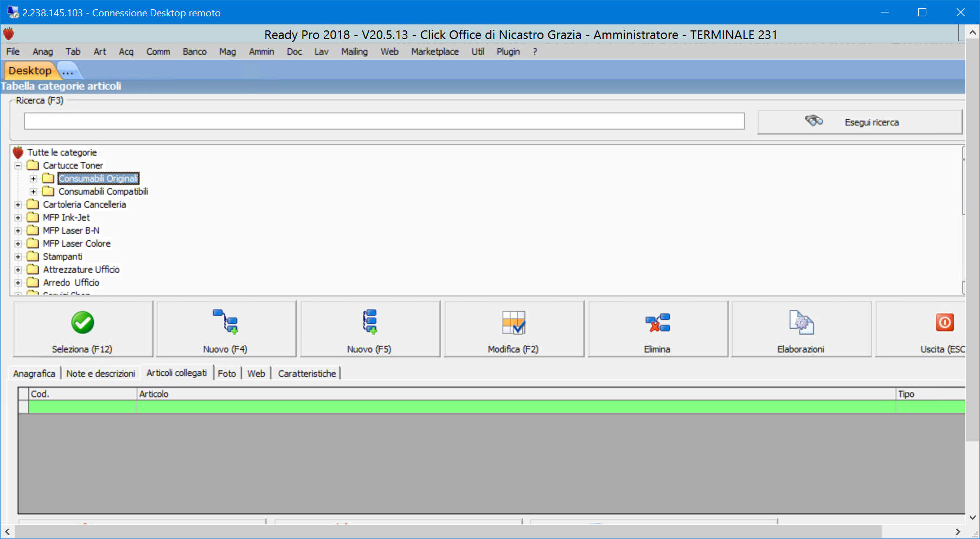Image resolution: width=980 pixels, height=539 pixels.
Task: Expand the MFP Ink-Jet node
Action: point(18,217)
